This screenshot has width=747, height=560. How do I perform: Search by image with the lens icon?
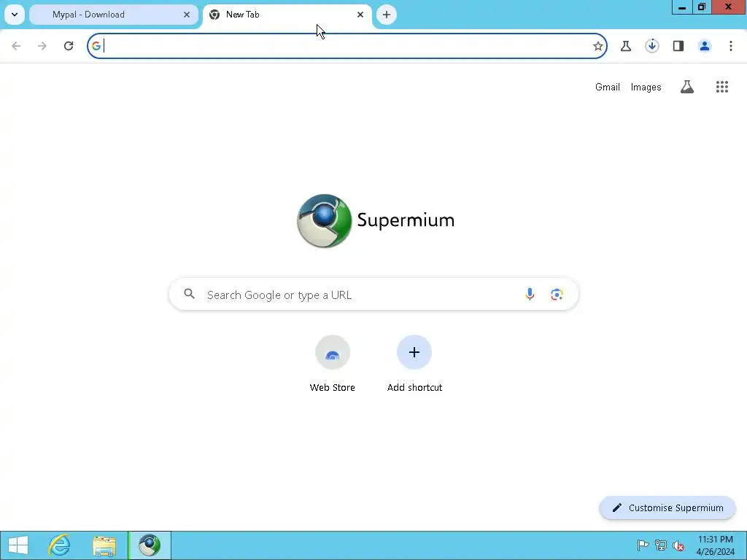557,295
